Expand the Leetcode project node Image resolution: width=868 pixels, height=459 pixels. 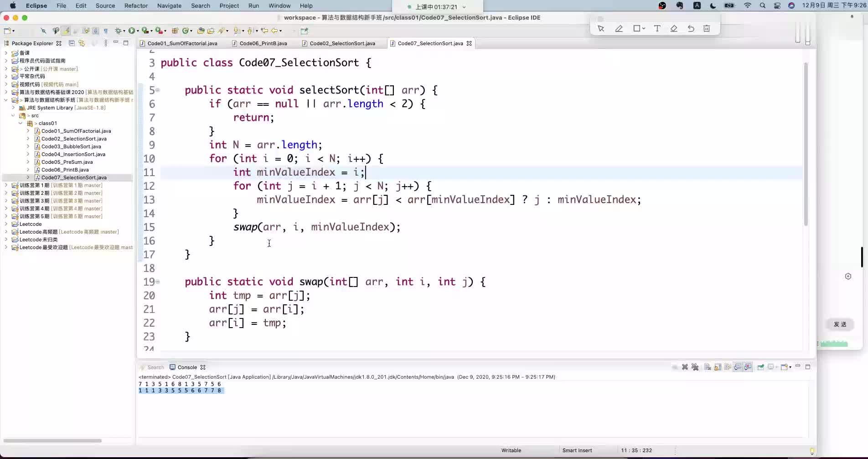coord(6,224)
